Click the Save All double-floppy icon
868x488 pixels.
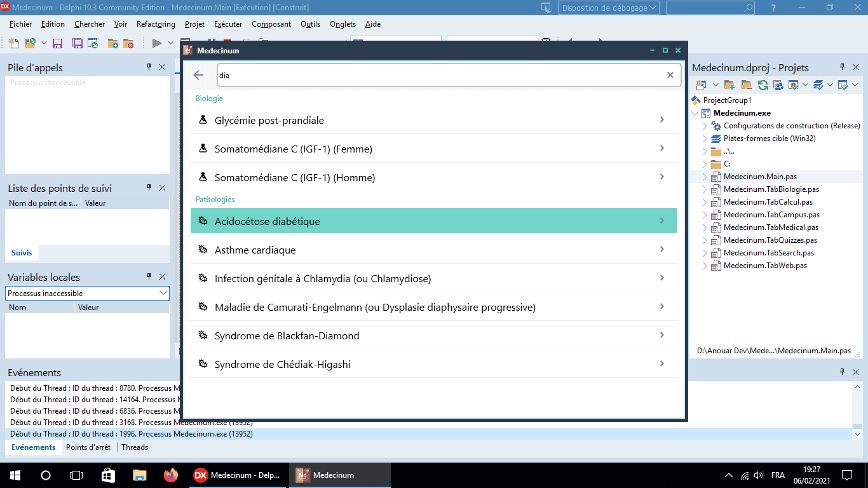78,43
